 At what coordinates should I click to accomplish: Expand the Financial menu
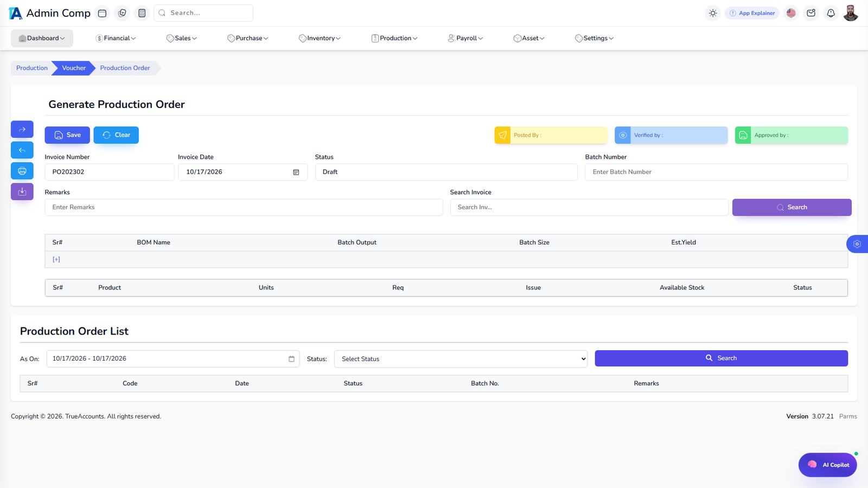pos(116,38)
